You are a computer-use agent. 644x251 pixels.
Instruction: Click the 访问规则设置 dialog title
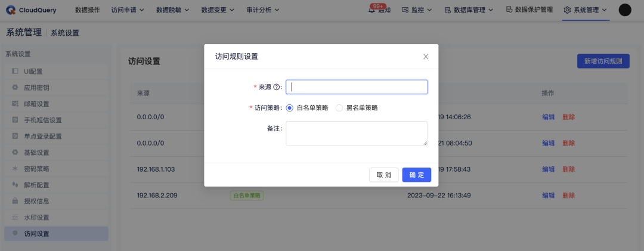pyautogui.click(x=237, y=57)
